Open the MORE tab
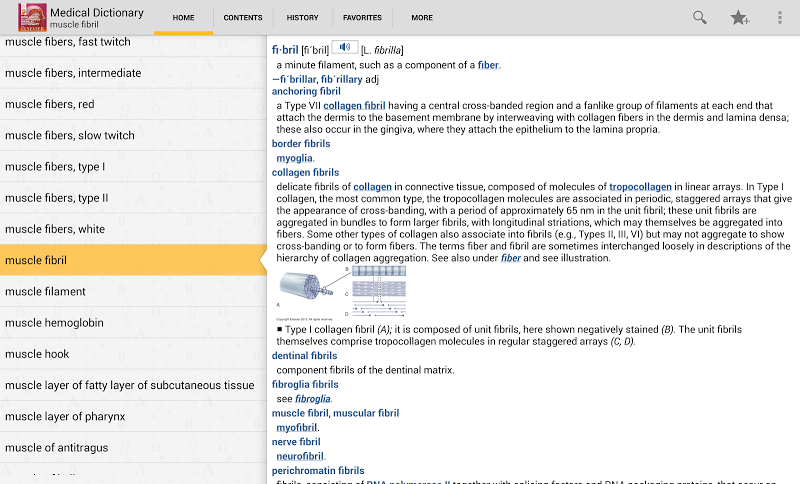 422,17
